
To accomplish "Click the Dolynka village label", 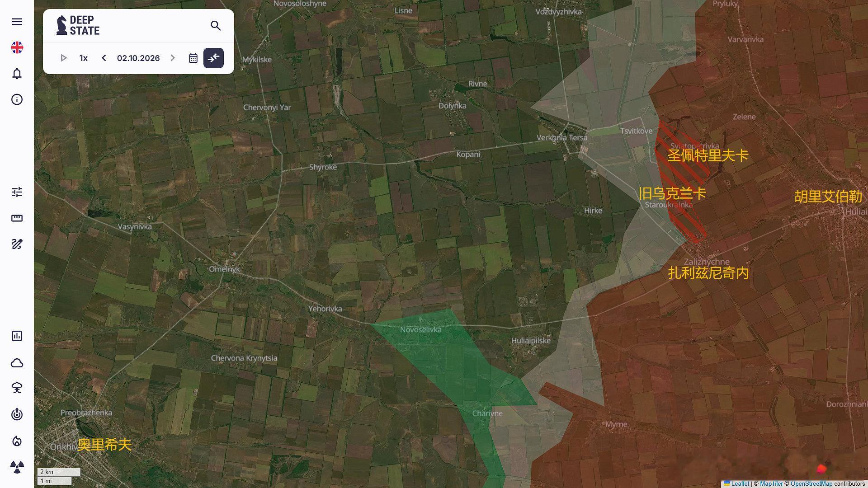I will point(452,105).
